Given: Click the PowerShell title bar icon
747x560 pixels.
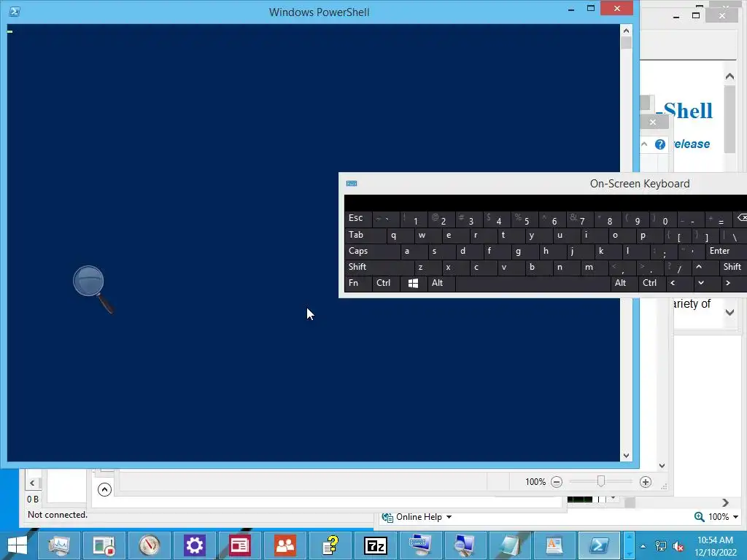Looking at the screenshot, I should pyautogui.click(x=15, y=12).
